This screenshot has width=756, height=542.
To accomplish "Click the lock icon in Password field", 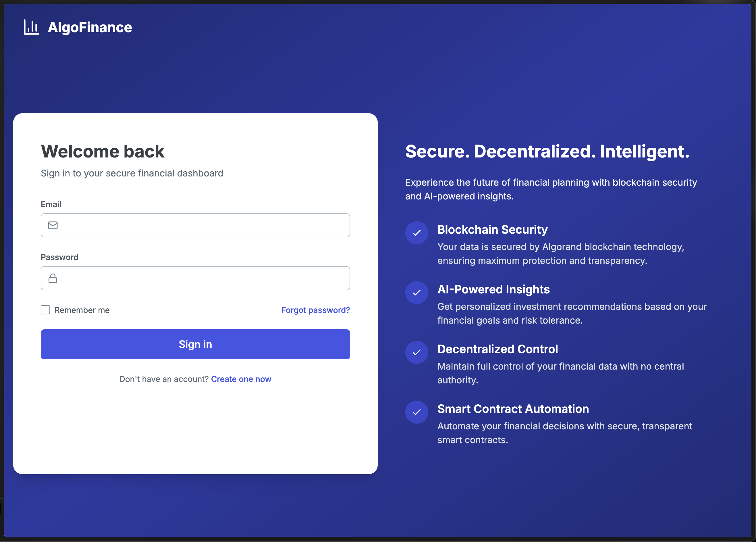I will click(53, 278).
